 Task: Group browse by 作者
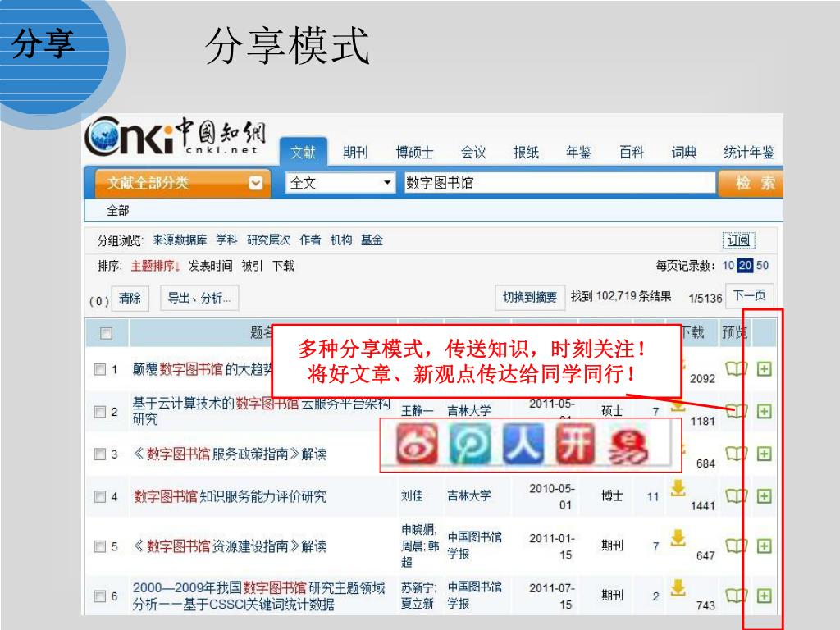pyautogui.click(x=310, y=240)
